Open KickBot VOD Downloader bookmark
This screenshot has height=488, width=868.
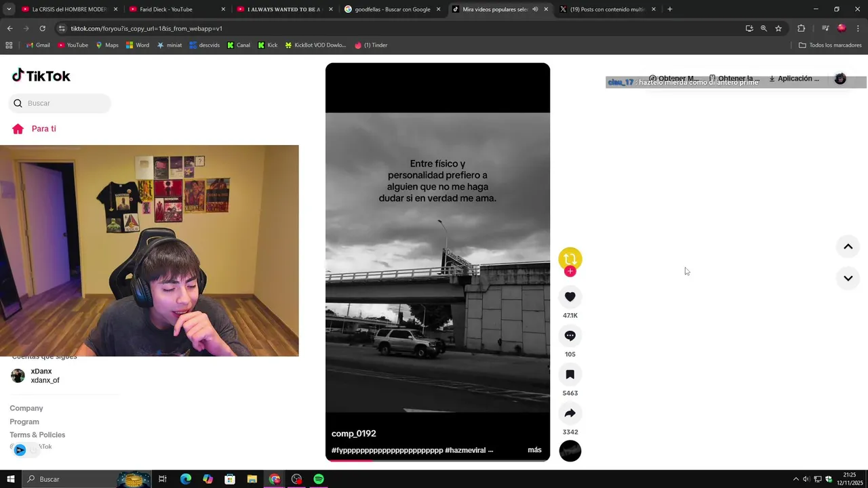point(315,45)
